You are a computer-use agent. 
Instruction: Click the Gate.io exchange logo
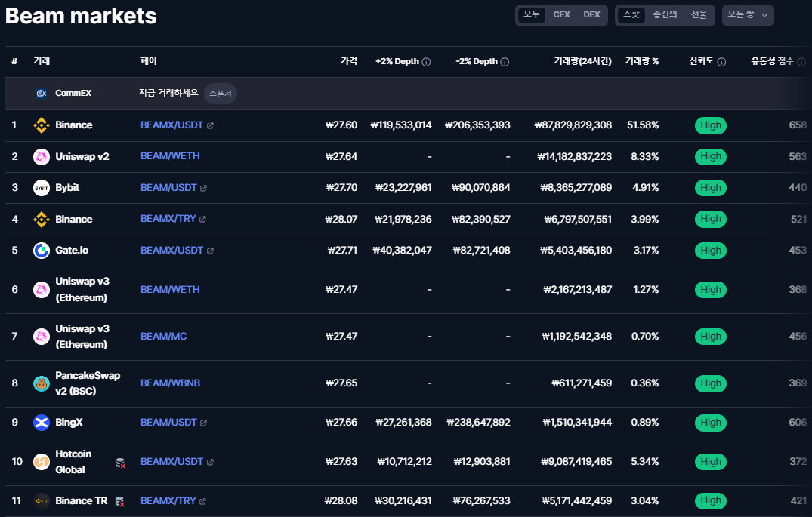(x=42, y=251)
